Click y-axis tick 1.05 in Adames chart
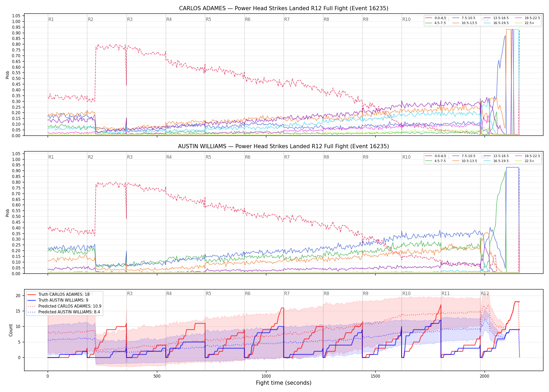549x392 pixels. tap(16, 16)
